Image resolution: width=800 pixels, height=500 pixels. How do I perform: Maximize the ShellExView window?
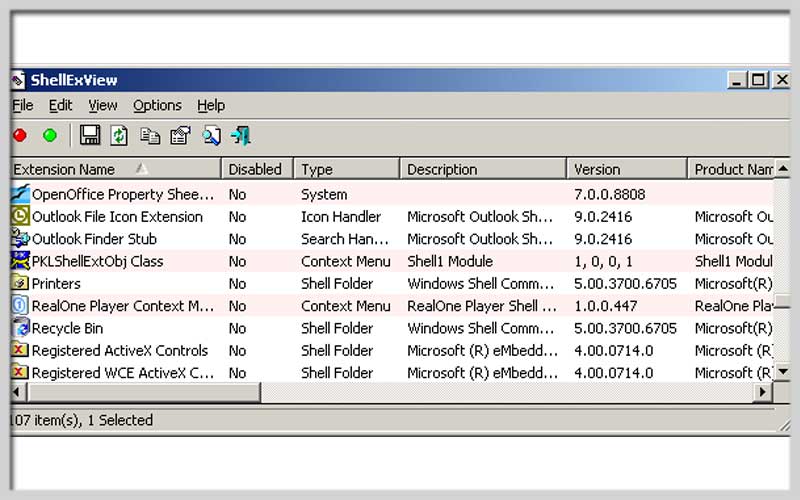pyautogui.click(x=758, y=80)
